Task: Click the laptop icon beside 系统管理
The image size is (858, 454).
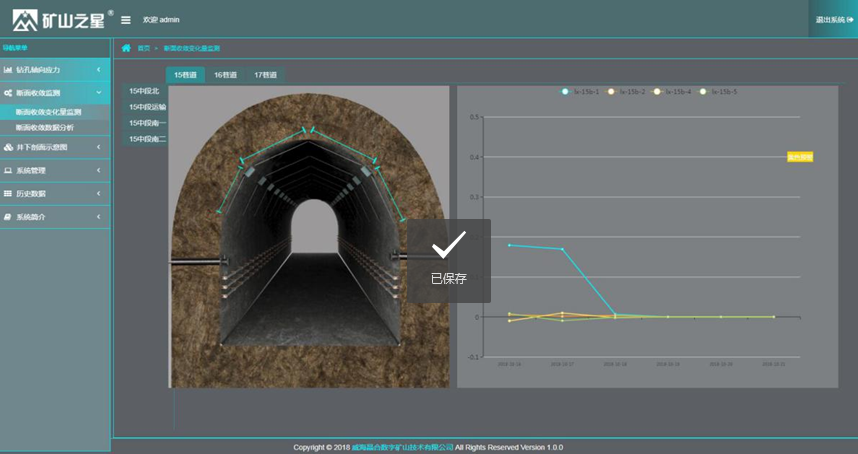Action: pyautogui.click(x=8, y=171)
